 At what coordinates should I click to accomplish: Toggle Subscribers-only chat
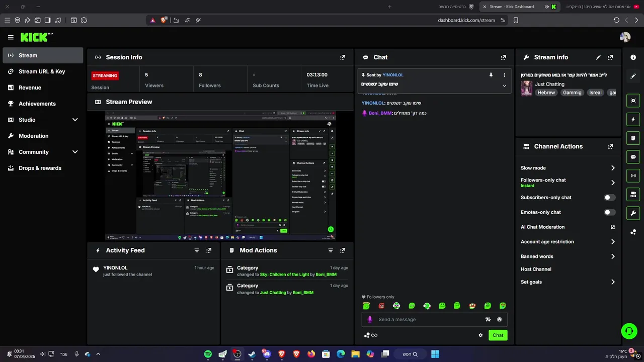[x=609, y=198]
